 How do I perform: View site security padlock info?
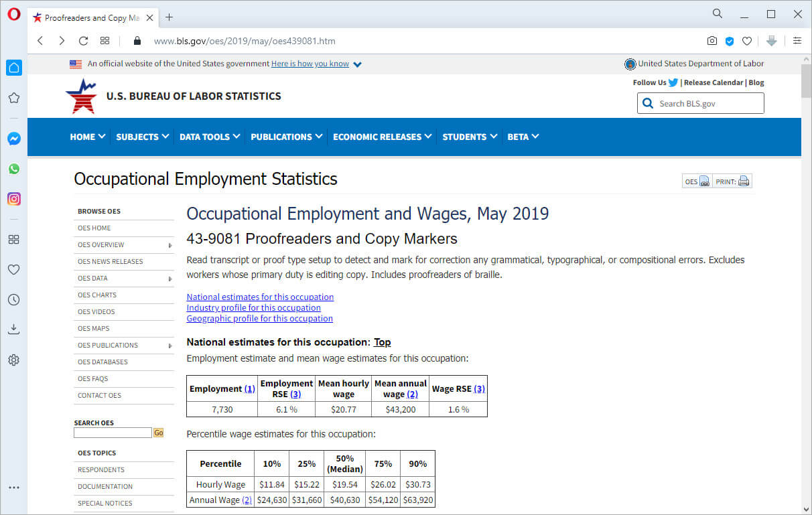click(x=137, y=41)
